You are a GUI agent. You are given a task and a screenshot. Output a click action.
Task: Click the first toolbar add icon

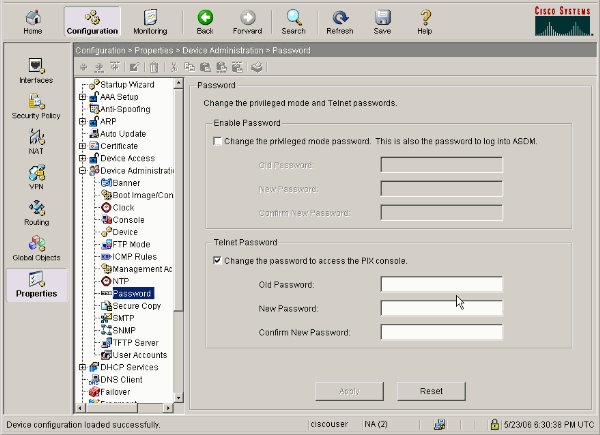coord(83,67)
